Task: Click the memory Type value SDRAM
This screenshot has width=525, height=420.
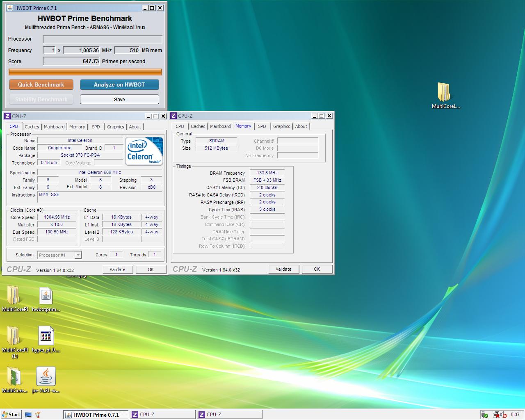Action: [216, 141]
